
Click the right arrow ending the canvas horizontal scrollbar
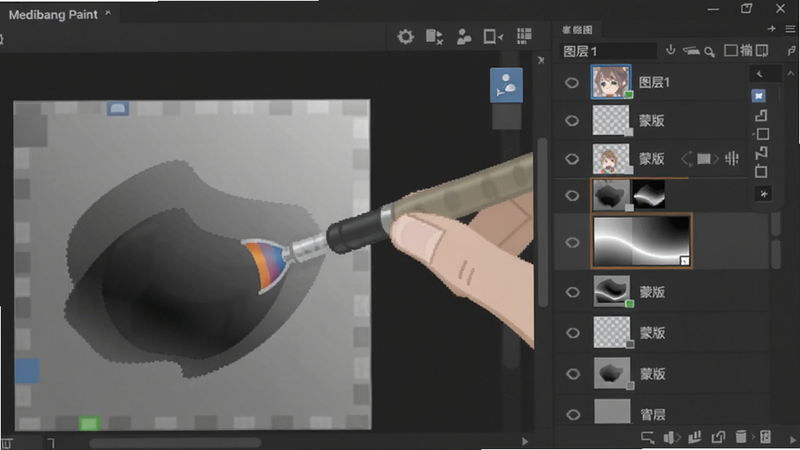point(525,441)
